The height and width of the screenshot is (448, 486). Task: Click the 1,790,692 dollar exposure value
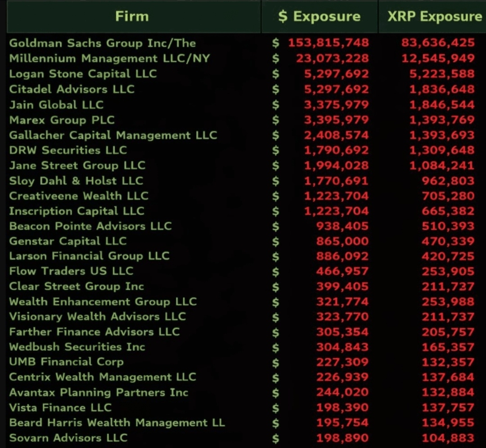pyautogui.click(x=336, y=150)
